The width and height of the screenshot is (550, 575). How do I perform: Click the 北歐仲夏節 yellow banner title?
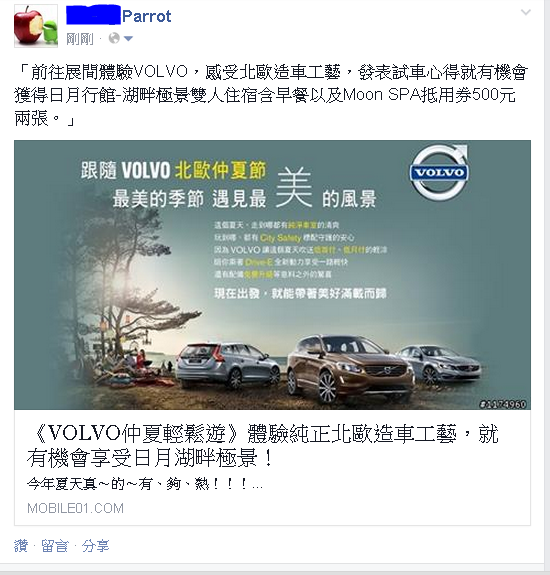[220, 170]
